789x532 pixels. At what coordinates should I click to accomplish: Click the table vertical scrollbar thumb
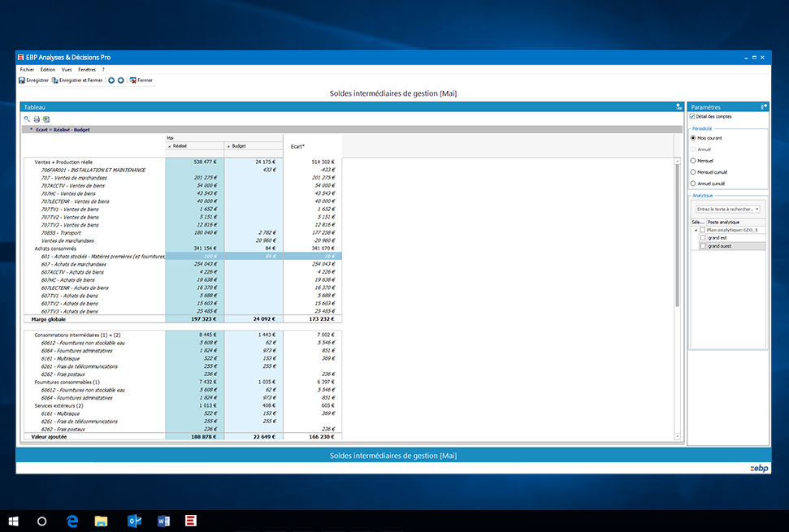678,236
